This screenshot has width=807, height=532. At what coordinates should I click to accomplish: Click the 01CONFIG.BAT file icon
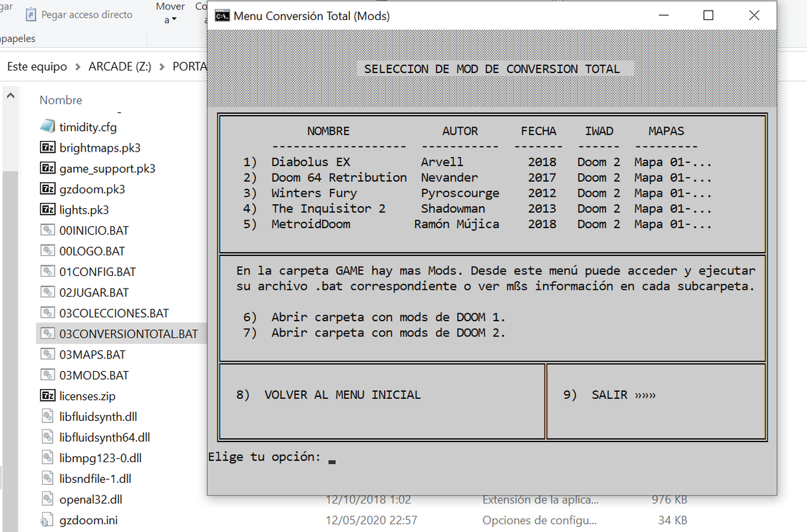point(47,271)
